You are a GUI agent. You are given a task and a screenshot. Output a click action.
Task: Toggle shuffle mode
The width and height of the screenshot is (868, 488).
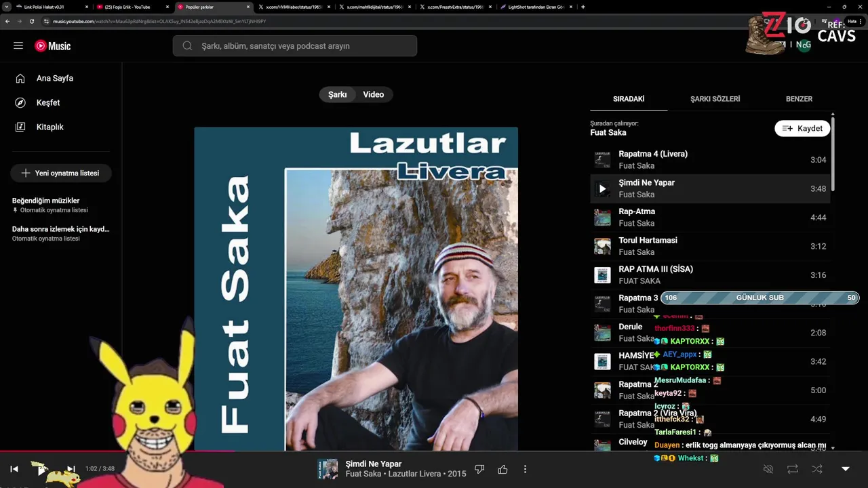(x=817, y=469)
